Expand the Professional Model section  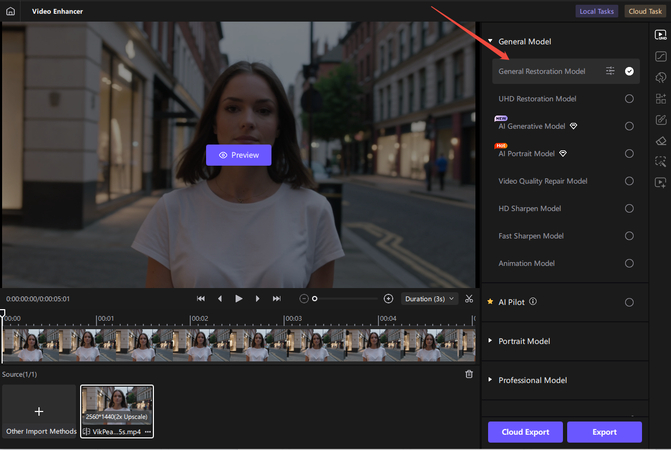[x=490, y=379]
